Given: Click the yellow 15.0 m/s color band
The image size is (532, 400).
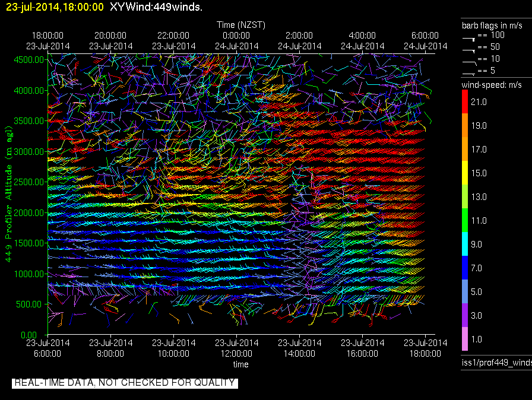Looking at the screenshot, I should coord(465,173).
